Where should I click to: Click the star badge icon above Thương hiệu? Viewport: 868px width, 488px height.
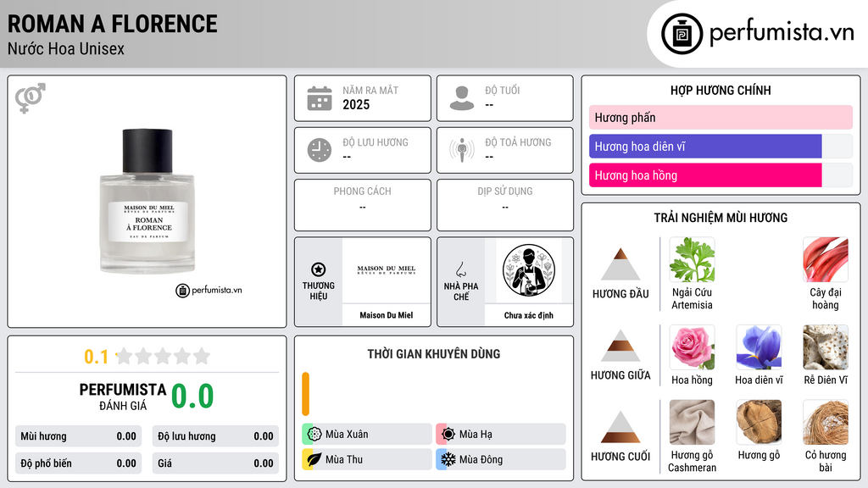[x=319, y=269]
